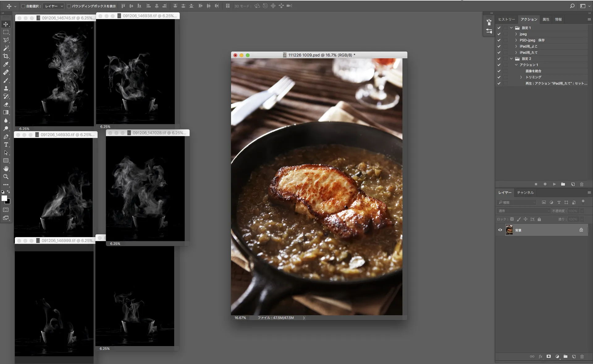Toggle the checkmark for 設定 2 set
The width and height of the screenshot is (593, 364).
pos(499,59)
